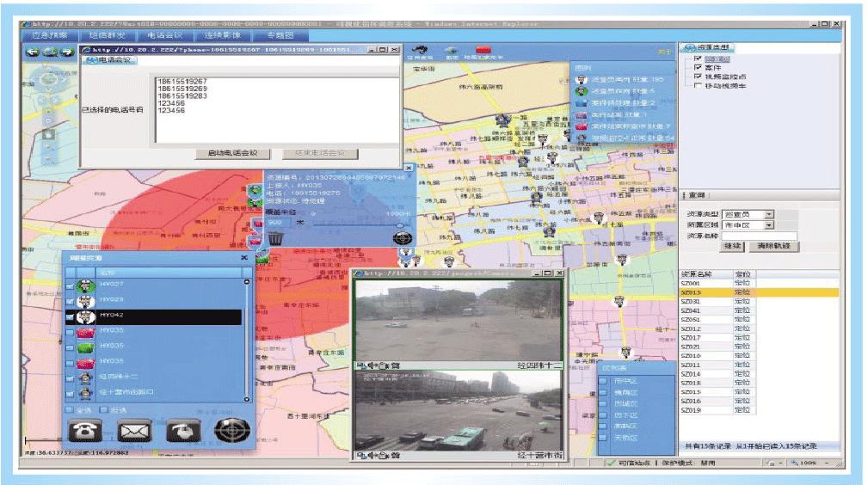868x485 pixels.
Task: Open the 资源类型 dropdown
Action: (748, 214)
